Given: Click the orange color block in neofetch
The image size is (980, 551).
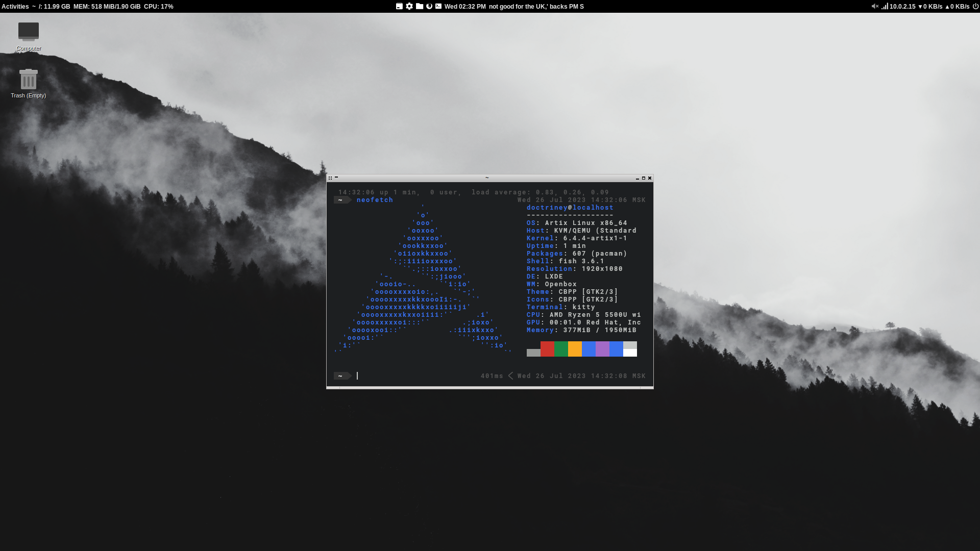Looking at the screenshot, I should 575,349.
